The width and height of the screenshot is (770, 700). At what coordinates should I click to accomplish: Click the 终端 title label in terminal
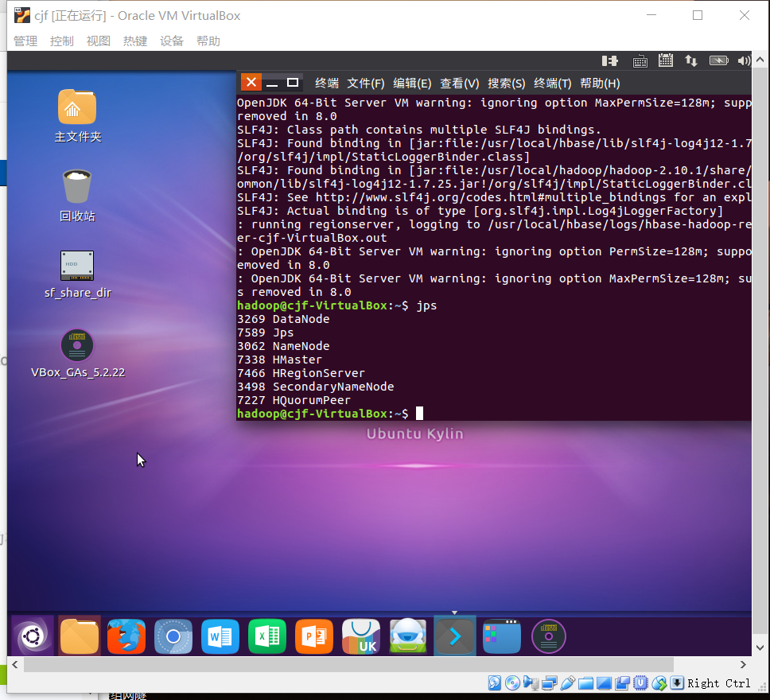coord(327,84)
